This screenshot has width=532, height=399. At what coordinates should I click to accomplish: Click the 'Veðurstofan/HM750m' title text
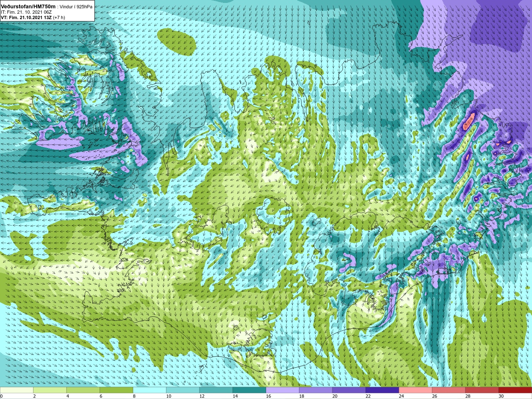28,7
